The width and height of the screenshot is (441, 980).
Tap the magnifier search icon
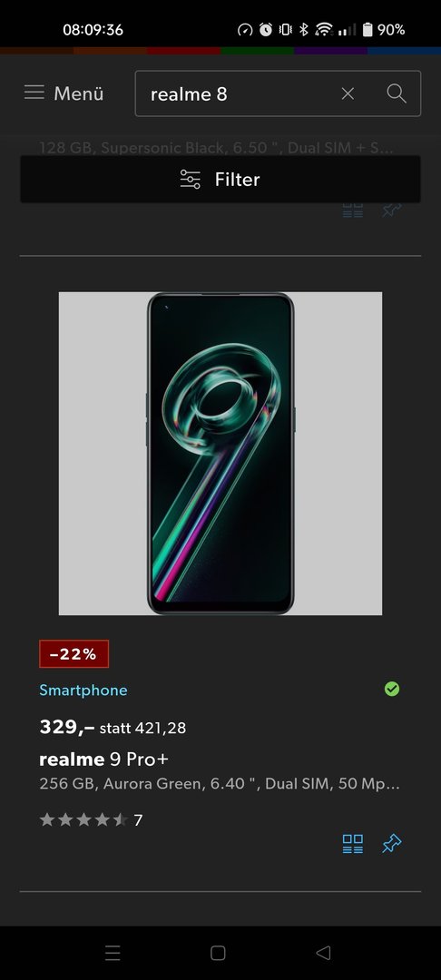point(397,93)
